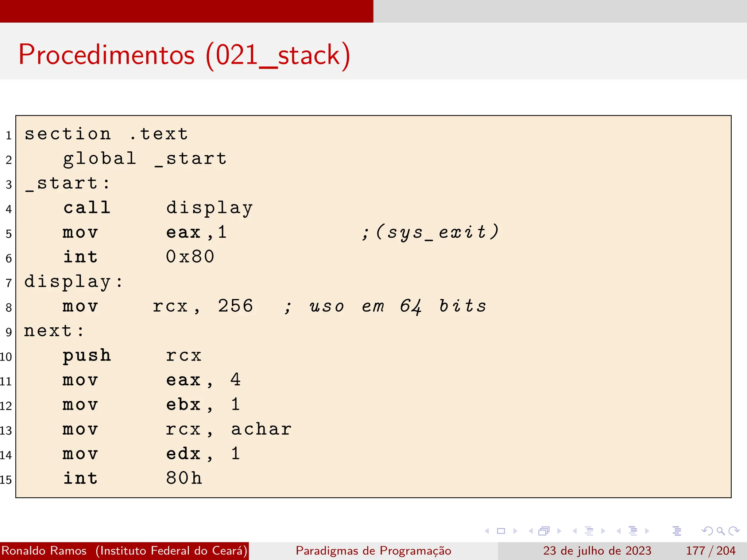This screenshot has width=747, height=560.
Task: Click 'mov eax, 4' instruction
Action: click(x=151, y=380)
